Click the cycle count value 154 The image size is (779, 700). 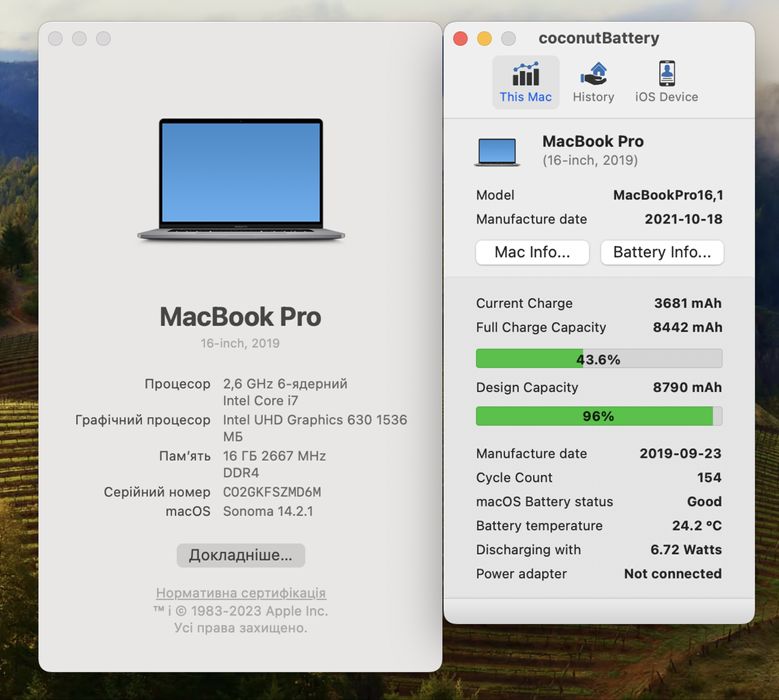coord(709,477)
